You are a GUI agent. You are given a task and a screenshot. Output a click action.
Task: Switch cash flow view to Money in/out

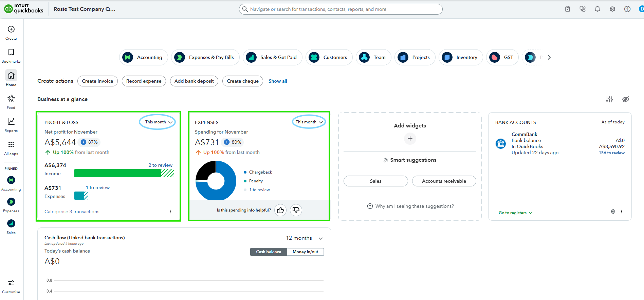tap(305, 252)
